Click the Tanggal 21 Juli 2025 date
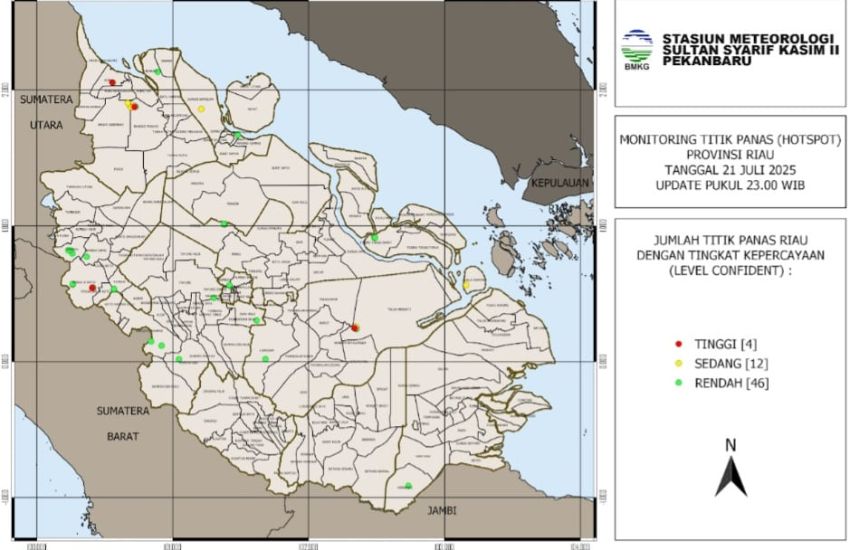 click(729, 171)
